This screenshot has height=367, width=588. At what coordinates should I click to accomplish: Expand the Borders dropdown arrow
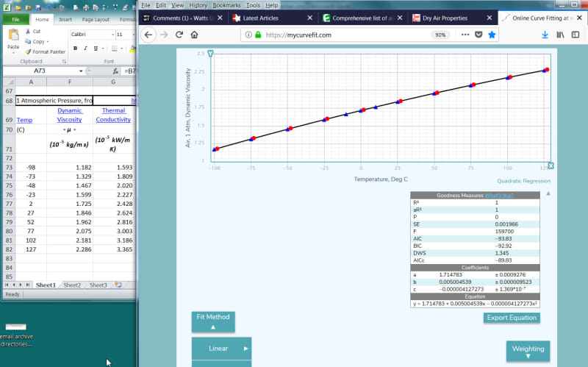click(121, 49)
